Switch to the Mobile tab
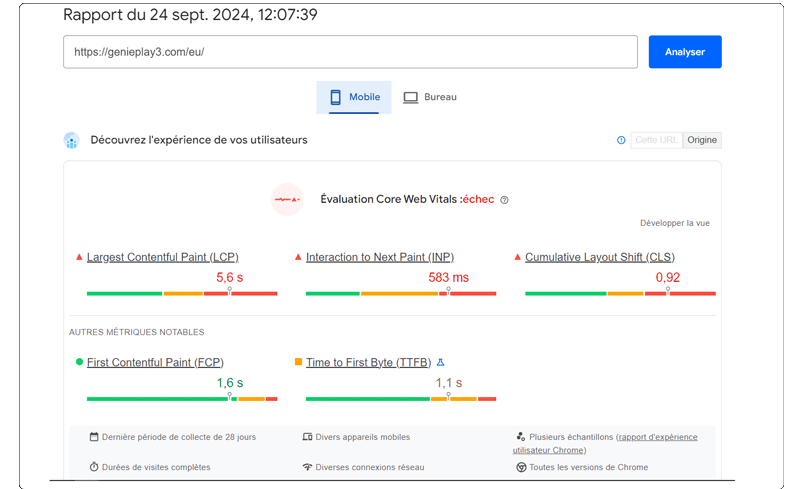Screen dimensions: 800x489 [354, 97]
